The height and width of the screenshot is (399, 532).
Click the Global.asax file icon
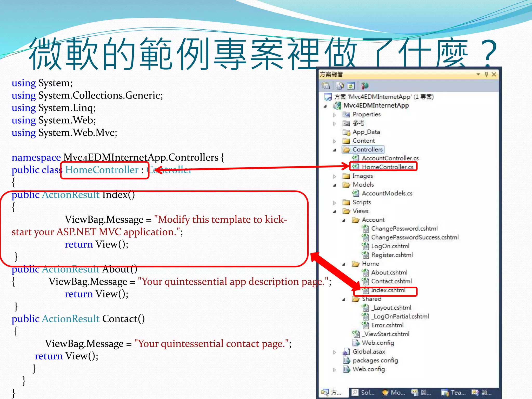tap(346, 352)
